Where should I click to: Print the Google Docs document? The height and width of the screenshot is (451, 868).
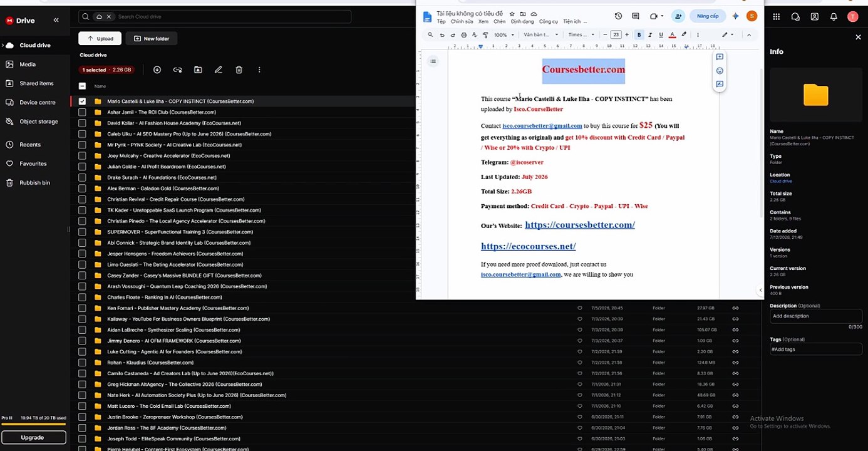[x=463, y=35]
